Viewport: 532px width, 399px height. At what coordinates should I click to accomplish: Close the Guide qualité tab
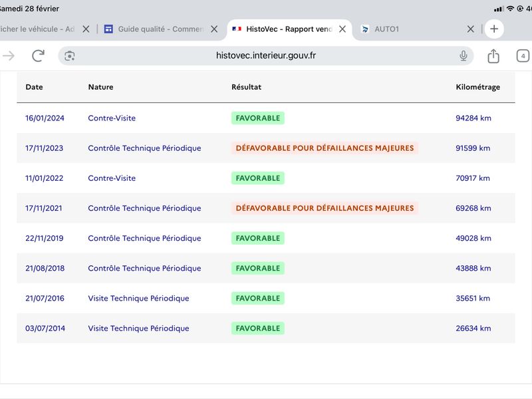[x=214, y=29]
